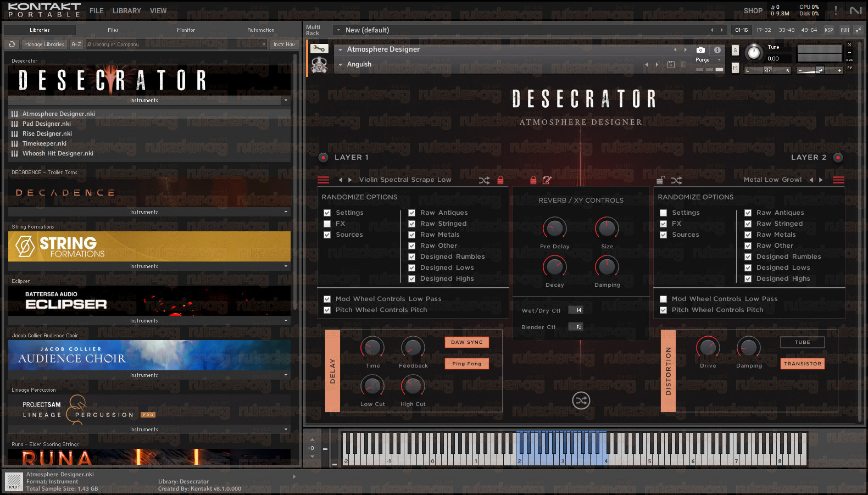Expand Lineage Percussion Instruments dropdown arrow
This screenshot has width=868, height=495.
coord(286,430)
